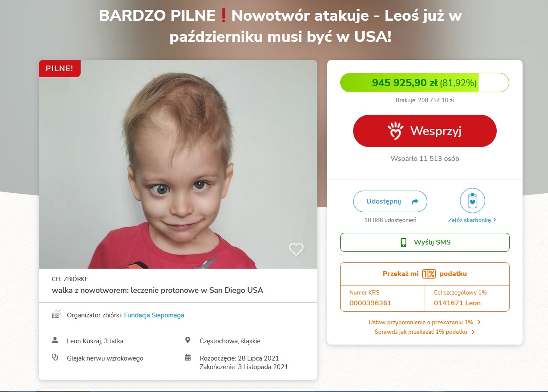Image resolution: width=548 pixels, height=392 pixels.
Task: Click the person icon next to Leon Kuszaj
Action: click(x=55, y=341)
